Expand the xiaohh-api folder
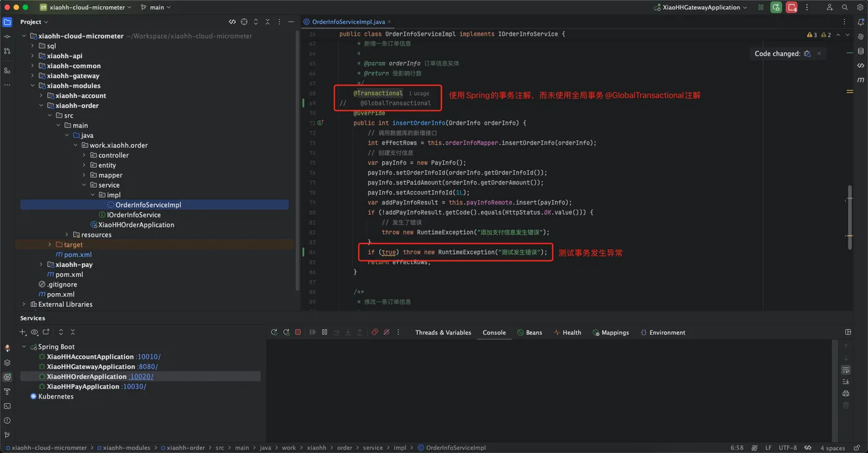Image resolution: width=868 pixels, height=453 pixels. click(33, 56)
